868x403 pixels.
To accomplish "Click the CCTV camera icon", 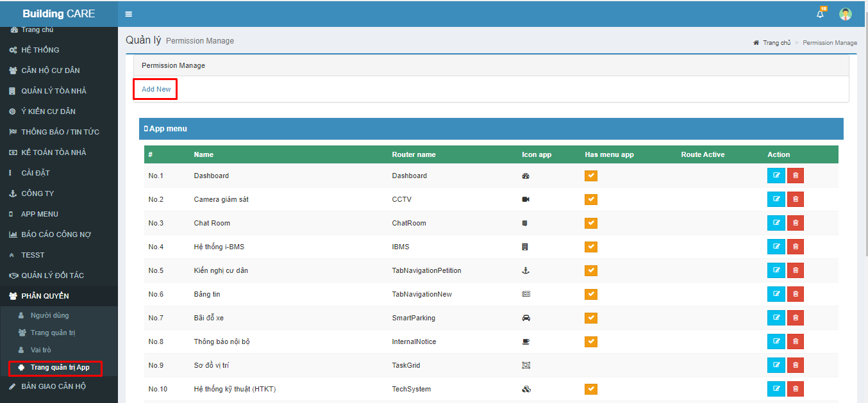I will [x=526, y=199].
